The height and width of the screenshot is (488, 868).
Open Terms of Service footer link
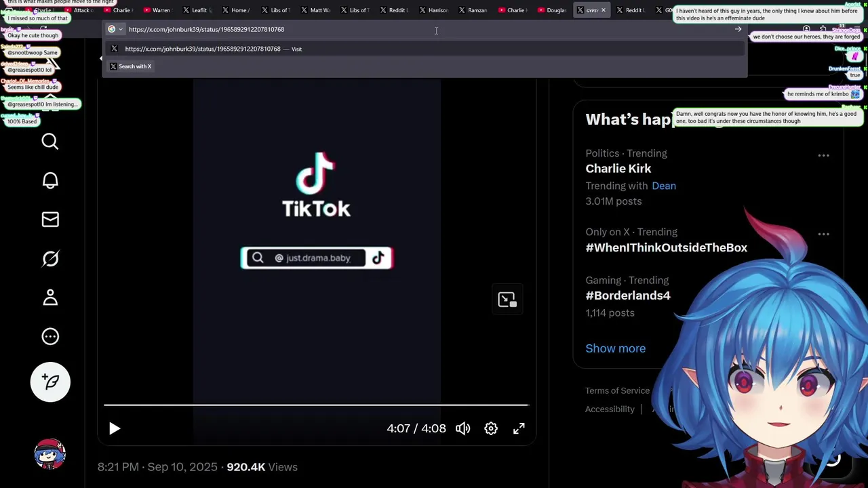pyautogui.click(x=618, y=390)
